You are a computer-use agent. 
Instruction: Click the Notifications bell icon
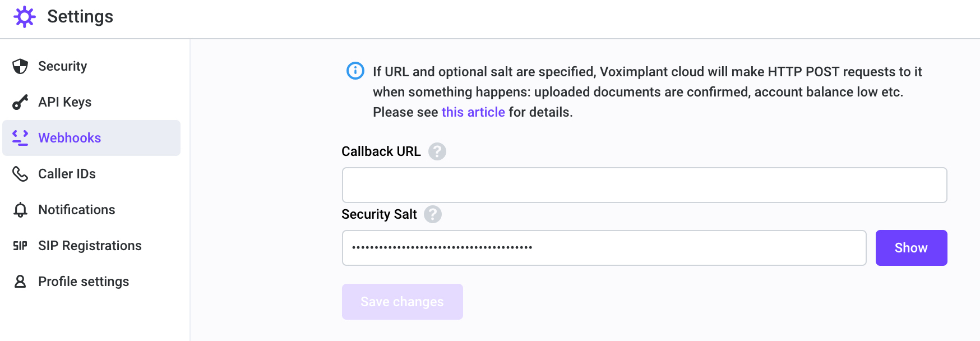[x=20, y=210]
